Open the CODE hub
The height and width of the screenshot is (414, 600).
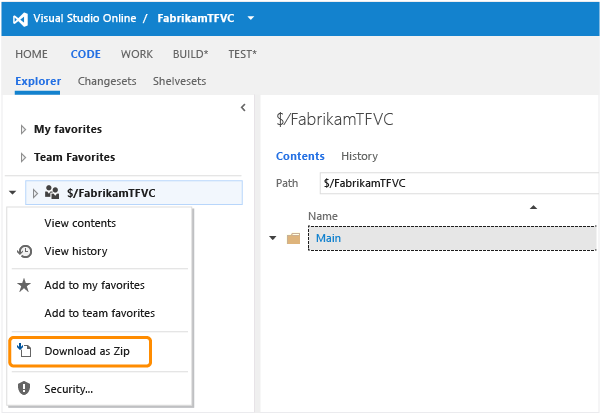coord(86,54)
